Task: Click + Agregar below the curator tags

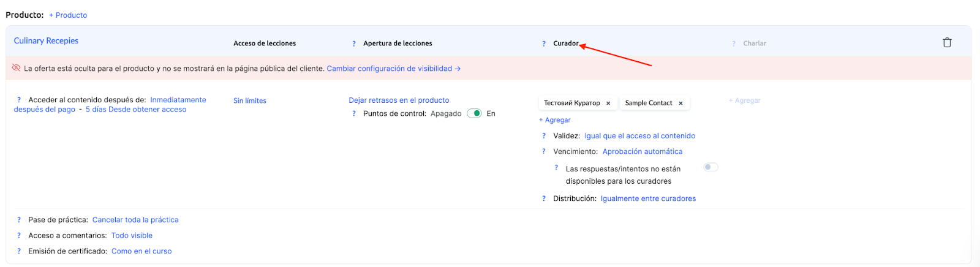Action: (x=555, y=120)
